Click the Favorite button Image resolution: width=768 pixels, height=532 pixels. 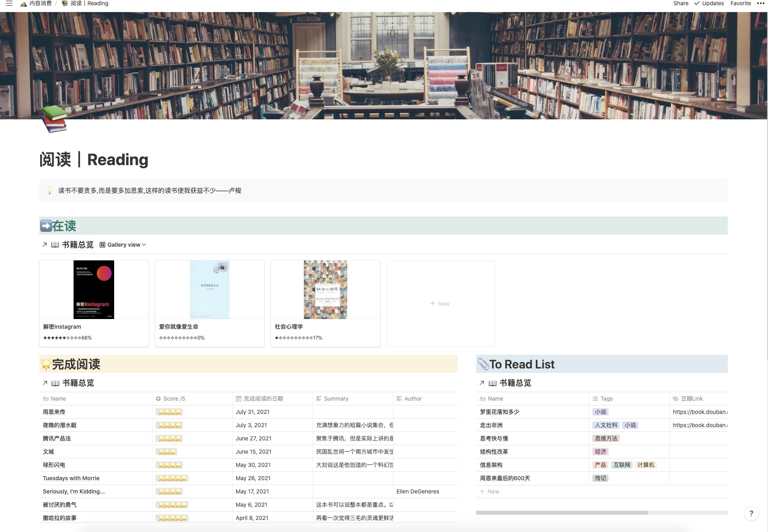click(x=741, y=3)
